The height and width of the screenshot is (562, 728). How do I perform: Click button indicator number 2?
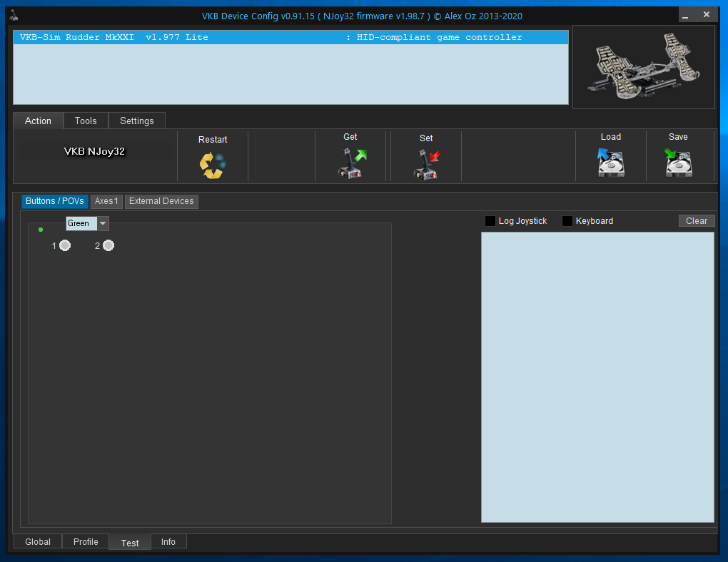[x=108, y=245]
